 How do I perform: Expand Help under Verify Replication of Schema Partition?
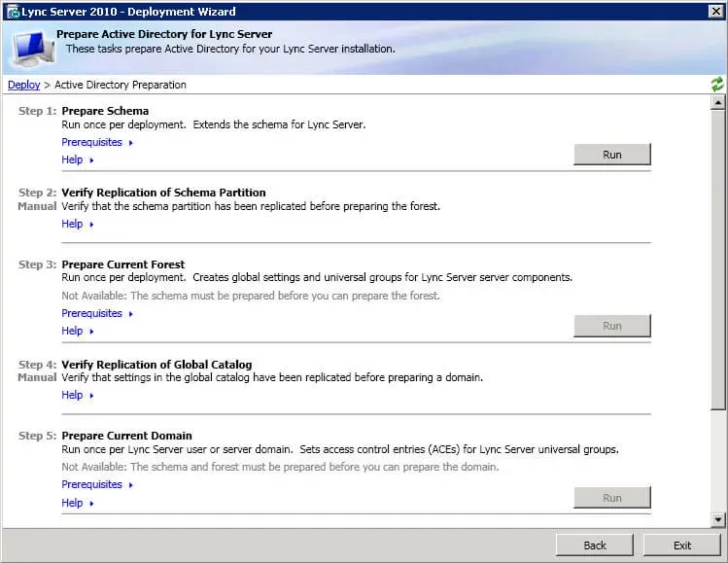point(78,224)
